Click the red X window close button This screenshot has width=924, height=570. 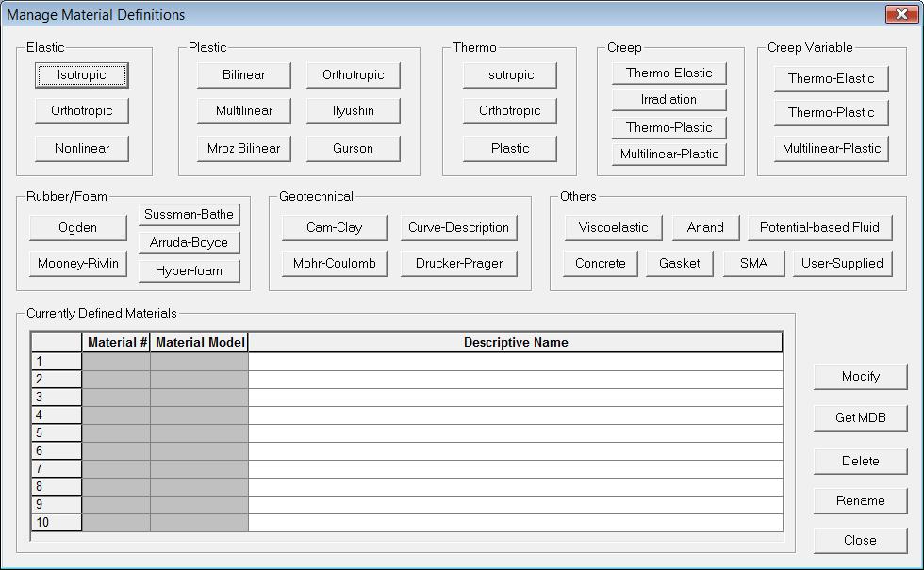901,14
